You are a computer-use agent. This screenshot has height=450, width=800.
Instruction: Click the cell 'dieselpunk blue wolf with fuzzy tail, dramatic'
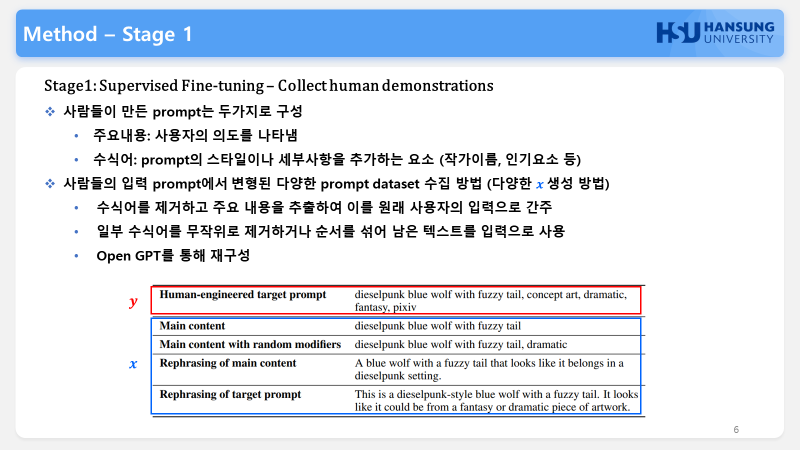461,344
